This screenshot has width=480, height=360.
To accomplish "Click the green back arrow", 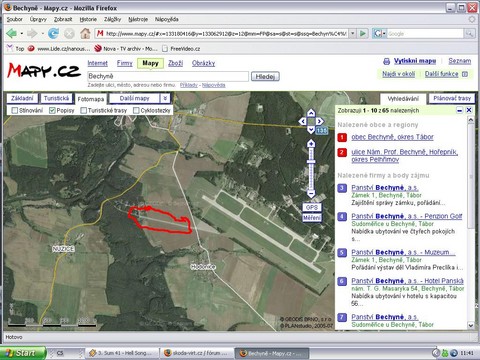I will 12,33.
